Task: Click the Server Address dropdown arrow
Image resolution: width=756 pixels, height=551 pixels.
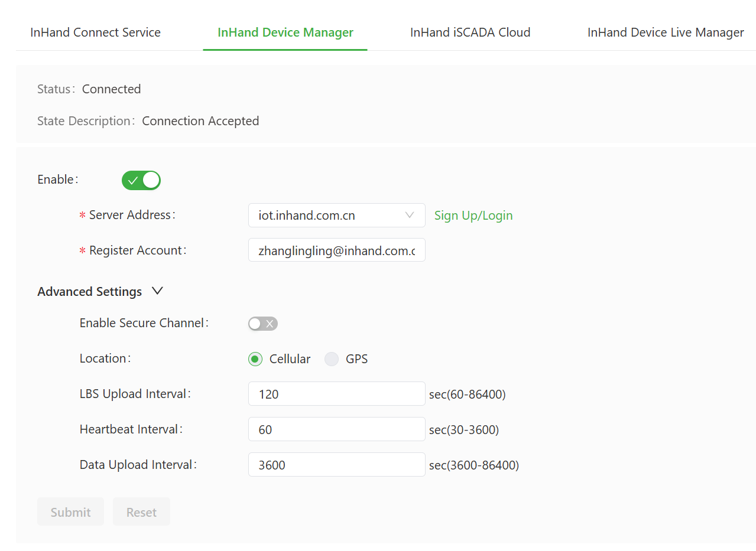Action: pyautogui.click(x=410, y=216)
